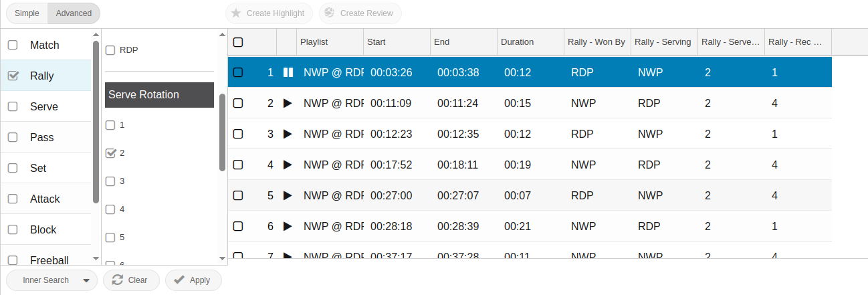Screen dimensions: 868x295
Task: Play rally 2 starting at 00:11:09
Action: [288, 103]
